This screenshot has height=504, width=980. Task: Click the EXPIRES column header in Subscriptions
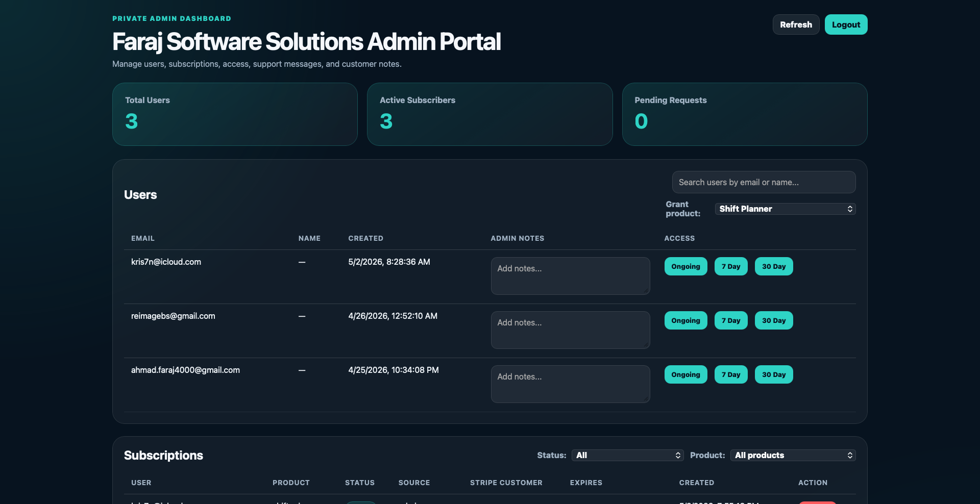586,483
